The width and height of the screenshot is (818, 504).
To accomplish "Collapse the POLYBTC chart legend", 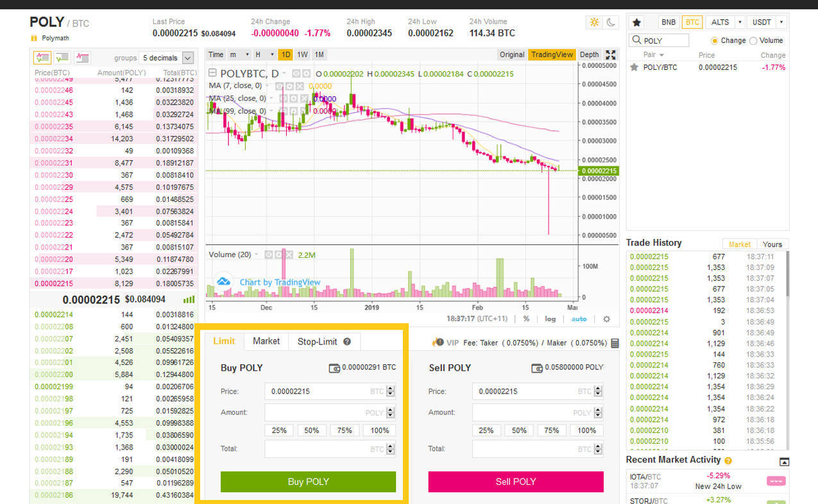I will coord(213,74).
